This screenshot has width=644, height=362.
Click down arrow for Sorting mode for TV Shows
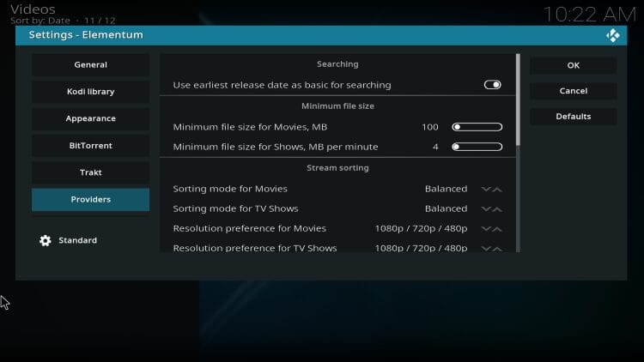click(486, 209)
